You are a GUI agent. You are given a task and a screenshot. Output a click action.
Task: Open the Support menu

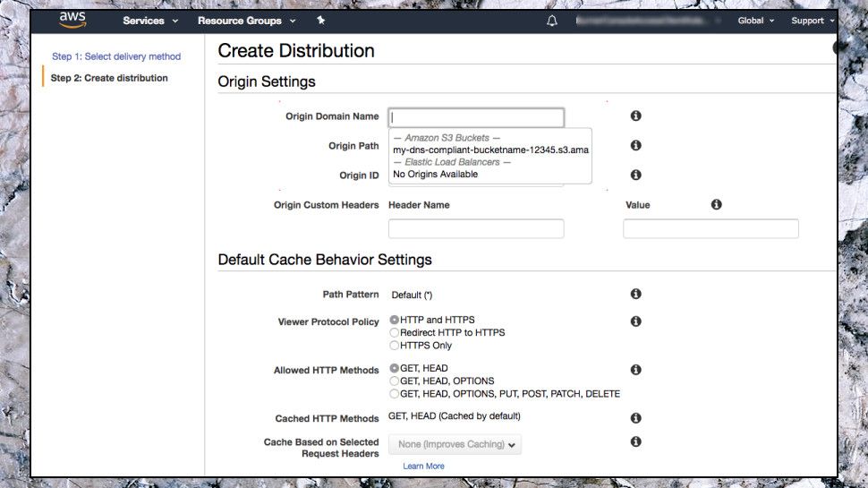point(813,21)
